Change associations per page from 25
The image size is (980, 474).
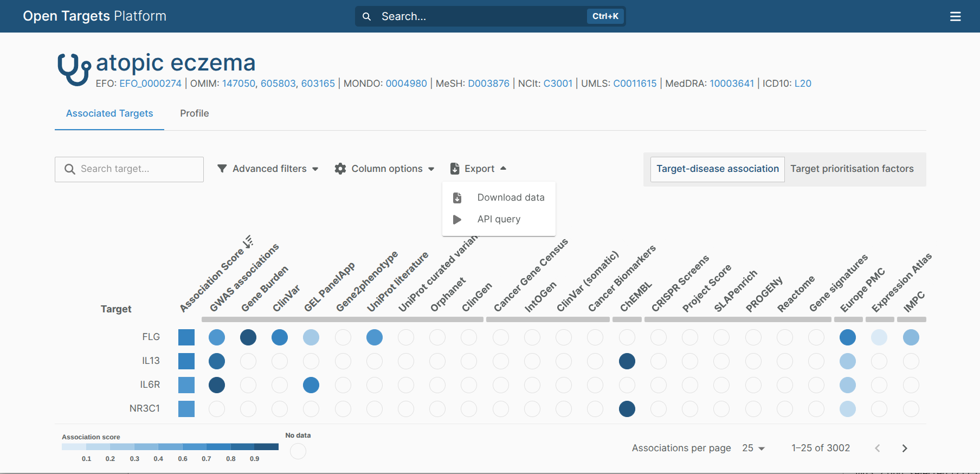click(753, 448)
